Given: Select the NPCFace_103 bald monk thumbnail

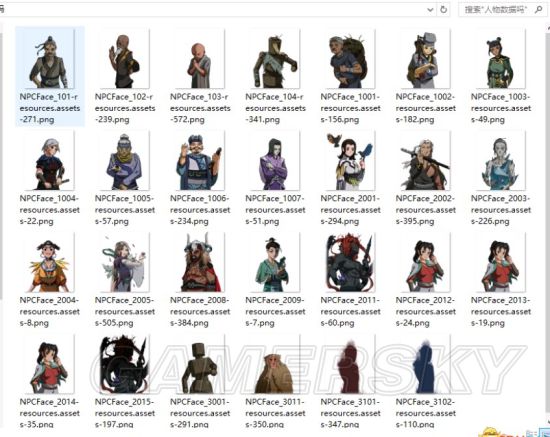Looking at the screenshot, I should point(200,59).
